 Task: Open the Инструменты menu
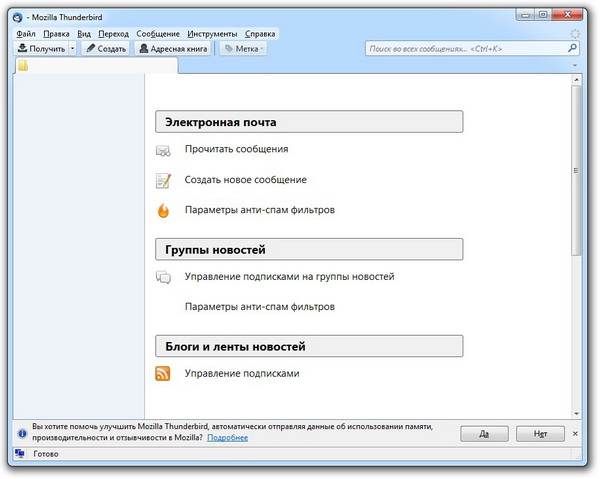(213, 34)
